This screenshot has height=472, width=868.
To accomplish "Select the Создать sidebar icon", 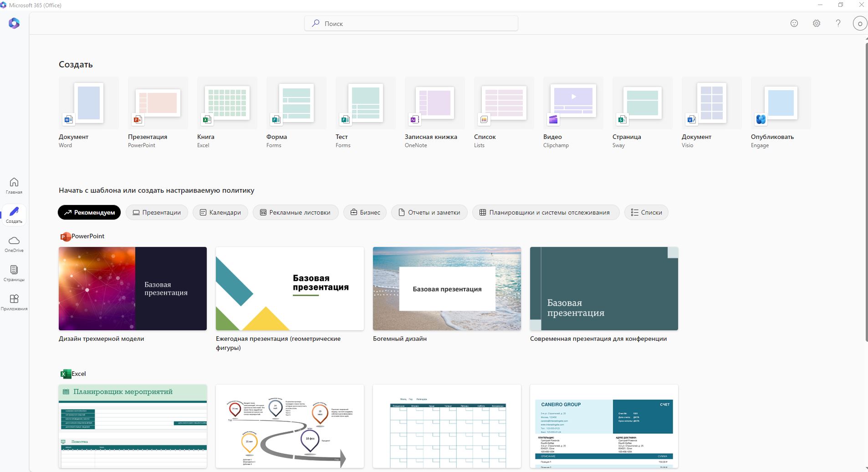I will [14, 215].
